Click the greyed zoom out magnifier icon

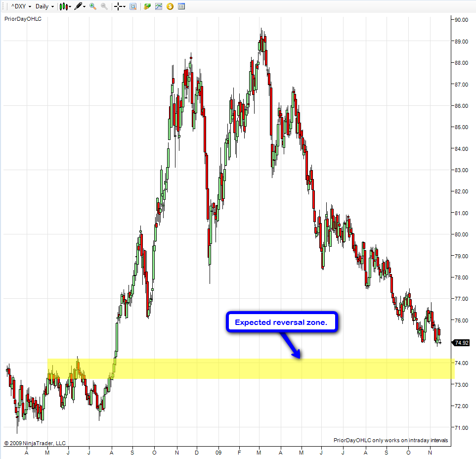click(104, 6)
